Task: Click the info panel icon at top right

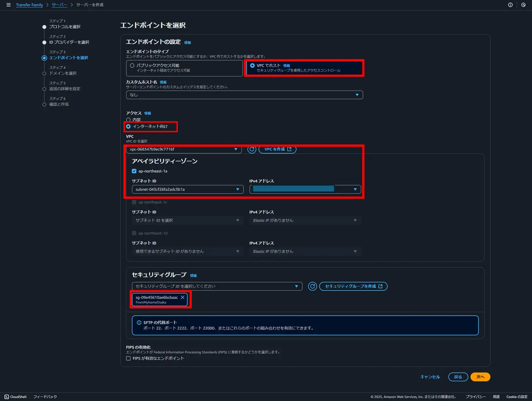Action: click(x=510, y=5)
